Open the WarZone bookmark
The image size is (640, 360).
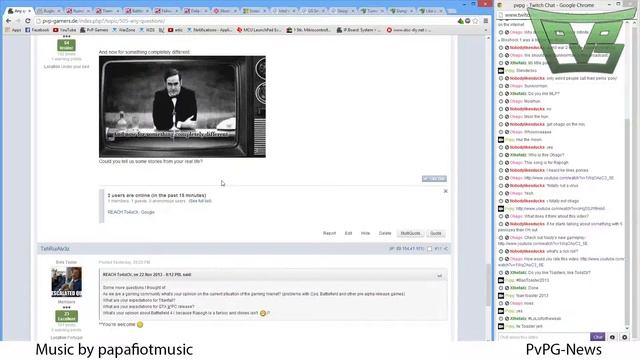click(124, 30)
